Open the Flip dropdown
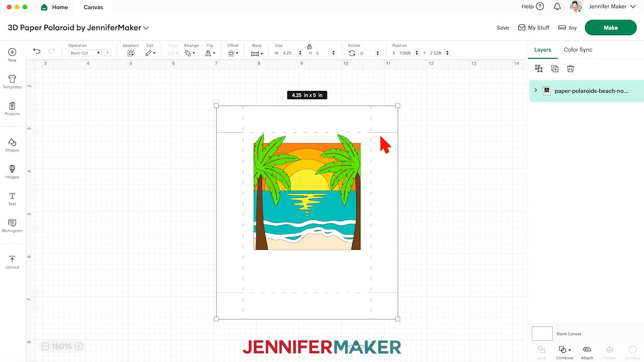 pos(210,53)
